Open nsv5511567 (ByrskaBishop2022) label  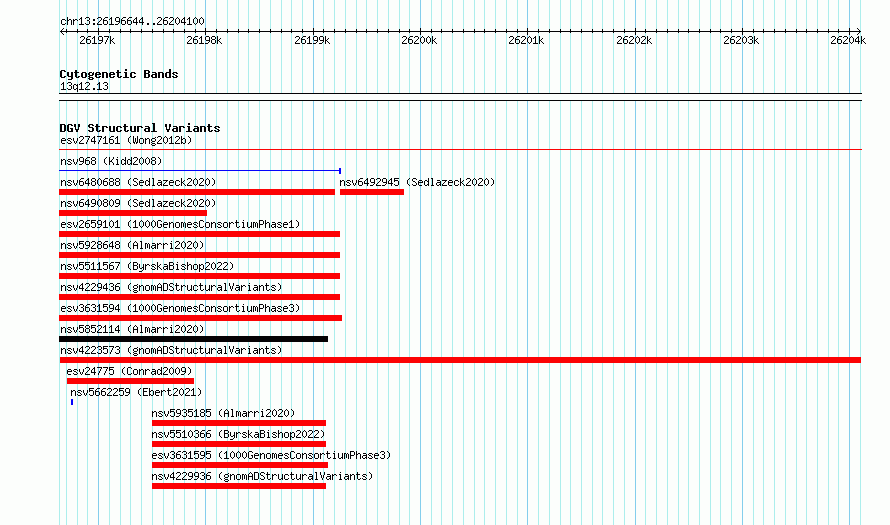147,266
